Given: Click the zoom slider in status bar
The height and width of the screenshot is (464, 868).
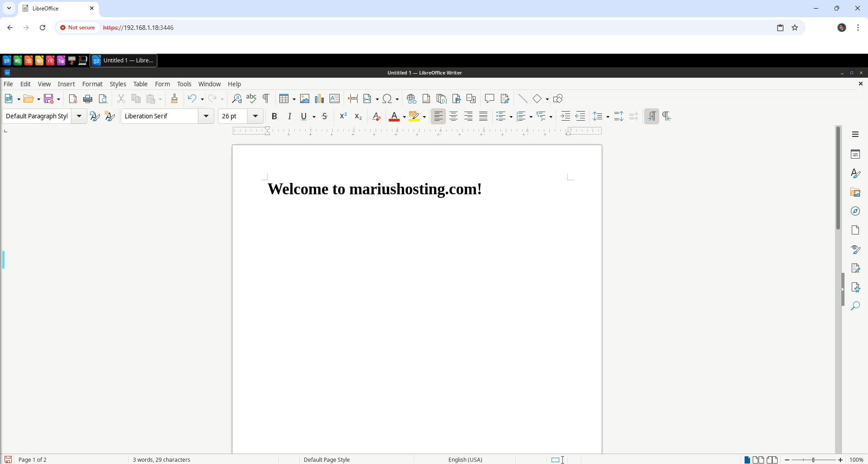Looking at the screenshot, I should [x=813, y=459].
